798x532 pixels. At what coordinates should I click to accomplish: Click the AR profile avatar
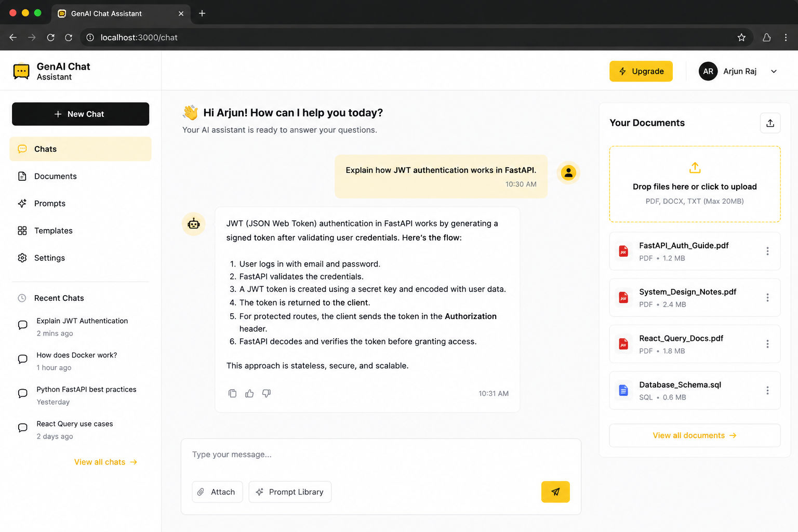708,71
